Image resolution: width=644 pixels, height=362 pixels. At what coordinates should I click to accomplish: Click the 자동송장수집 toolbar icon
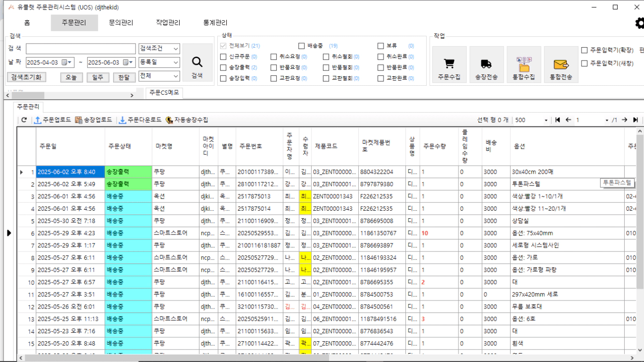pos(169,120)
